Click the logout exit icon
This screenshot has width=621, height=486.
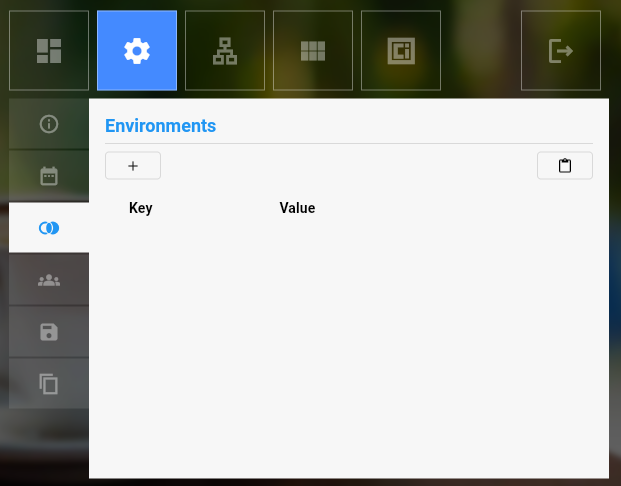[561, 51]
